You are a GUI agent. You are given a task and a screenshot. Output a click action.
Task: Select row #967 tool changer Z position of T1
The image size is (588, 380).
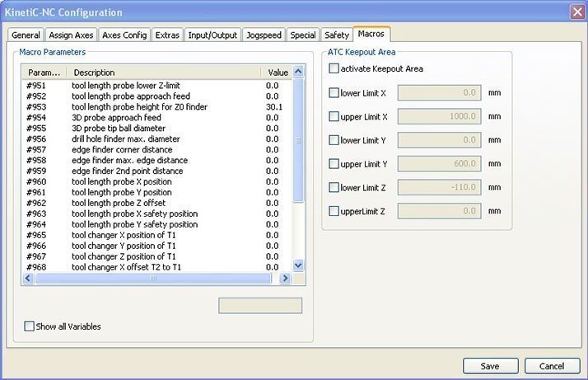156,256
